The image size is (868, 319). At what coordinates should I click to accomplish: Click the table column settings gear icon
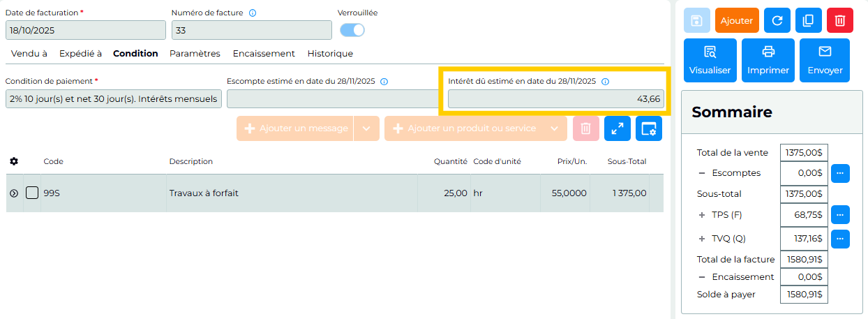pos(14,161)
